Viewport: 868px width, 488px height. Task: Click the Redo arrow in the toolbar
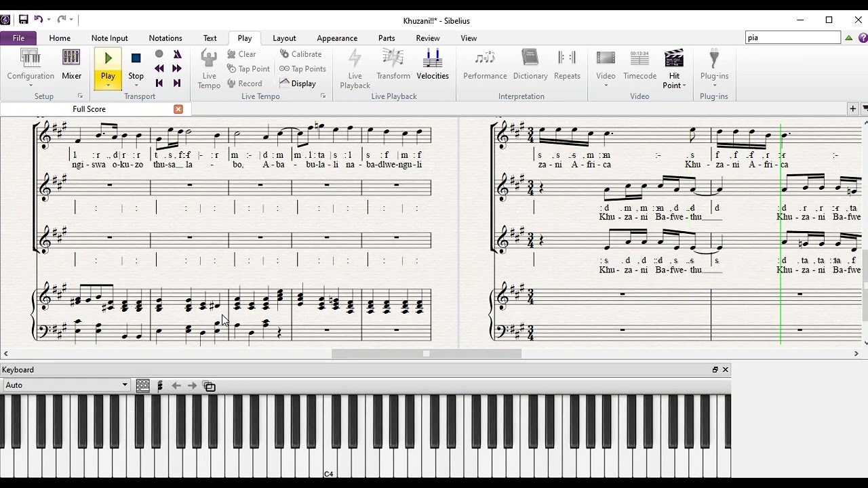click(x=62, y=20)
